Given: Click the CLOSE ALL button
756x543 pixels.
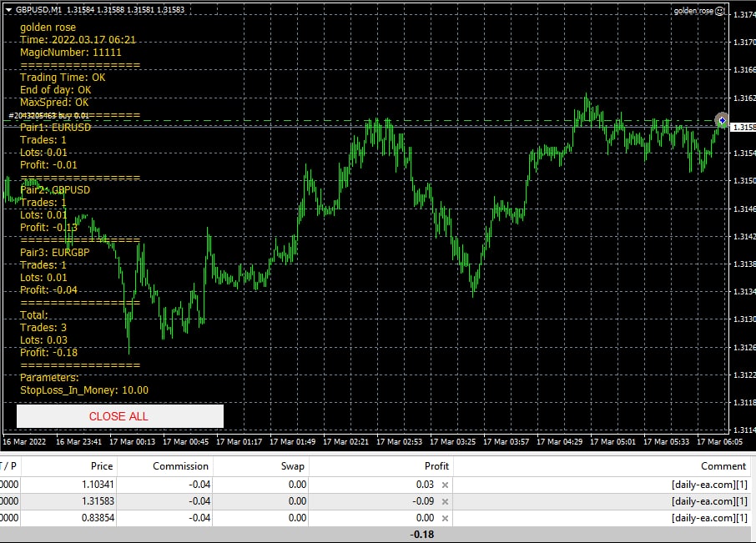Looking at the screenshot, I should (x=120, y=416).
